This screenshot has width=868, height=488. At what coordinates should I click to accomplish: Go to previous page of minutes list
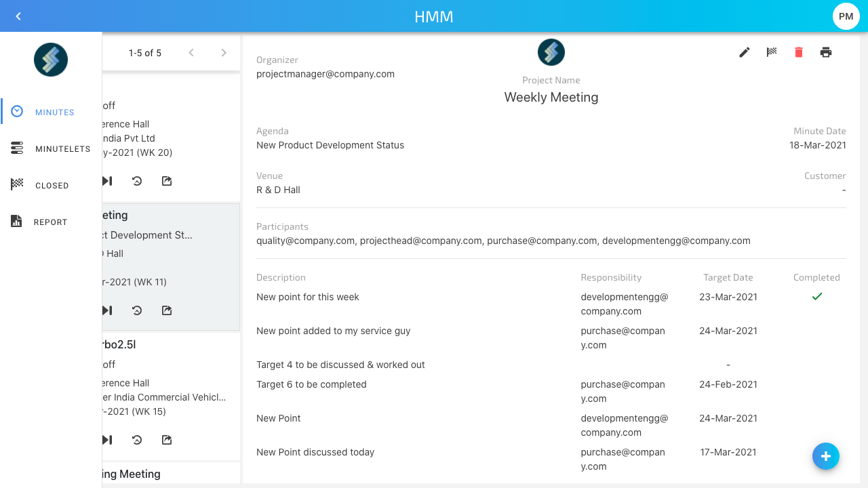click(191, 53)
